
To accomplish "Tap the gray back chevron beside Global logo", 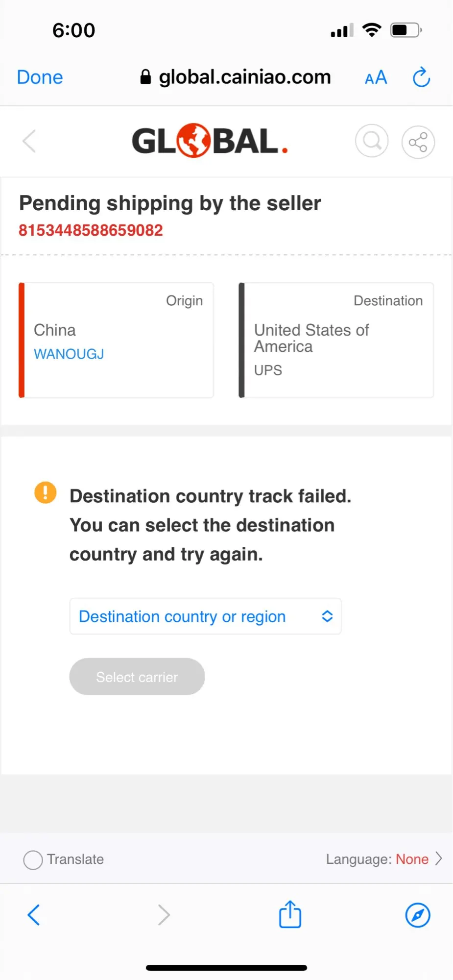I will pyautogui.click(x=29, y=142).
